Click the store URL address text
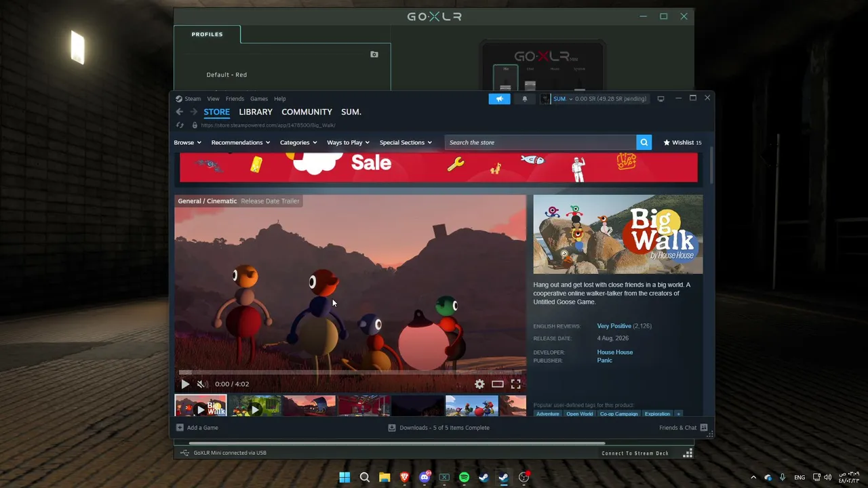Viewport: 868px width, 488px height. tap(268, 125)
